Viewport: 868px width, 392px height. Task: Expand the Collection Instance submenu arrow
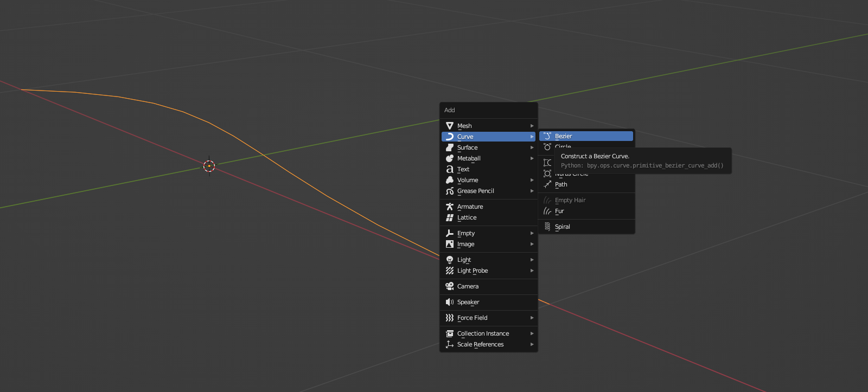532,333
